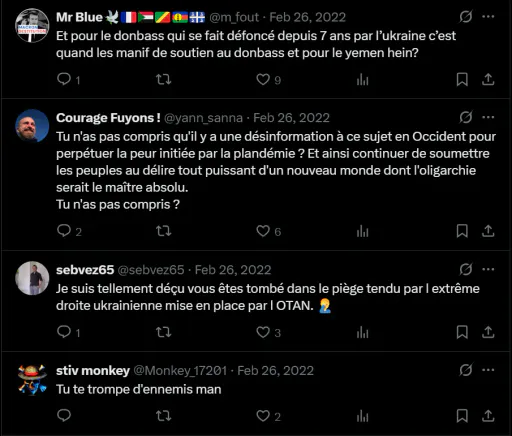Open more options on Mr Blue's tweet
Image resolution: width=512 pixels, height=436 pixels.
pos(488,16)
